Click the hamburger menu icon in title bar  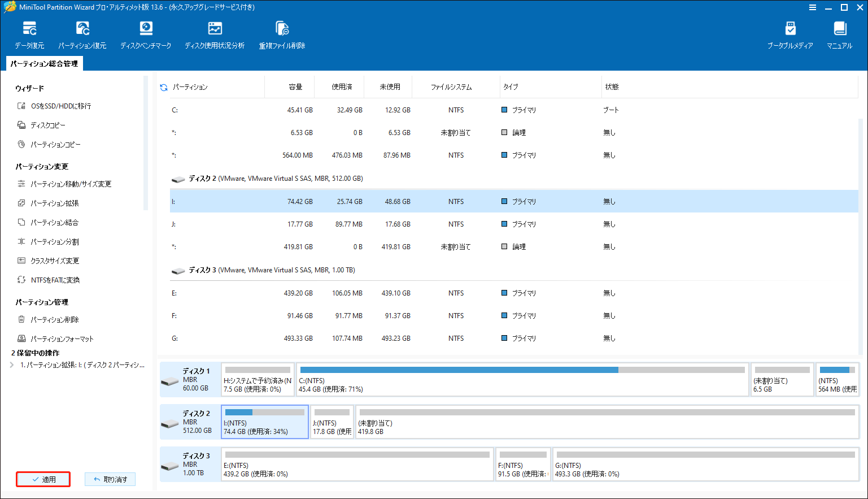coord(813,7)
